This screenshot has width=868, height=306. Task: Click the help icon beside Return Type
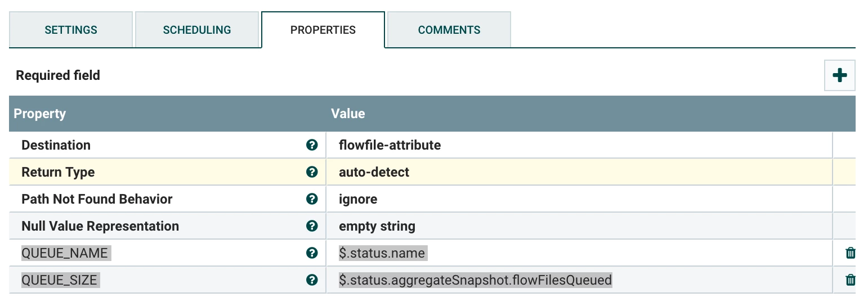pos(312,172)
